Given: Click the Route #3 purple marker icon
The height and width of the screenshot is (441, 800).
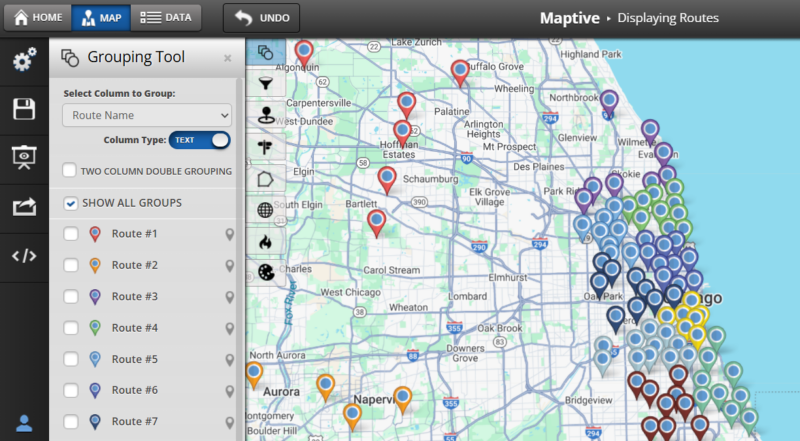Looking at the screenshot, I should tap(95, 297).
